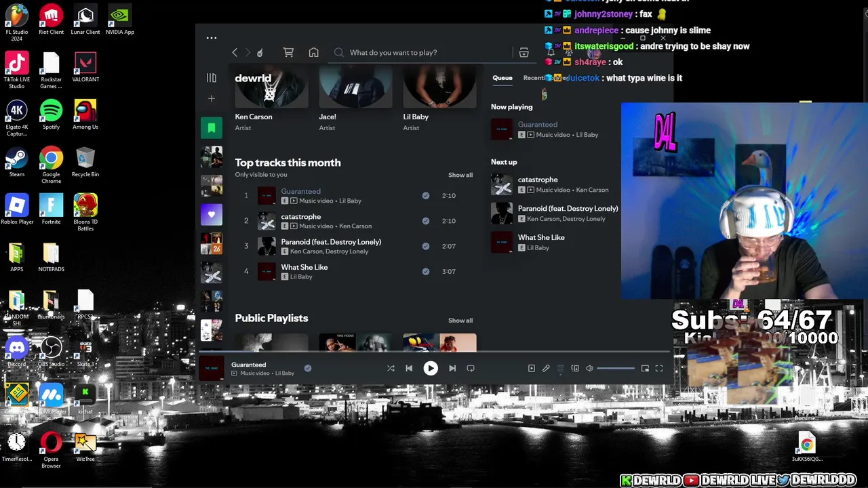Toggle shuffle in player bar
The width and height of the screenshot is (868, 488).
[391, 368]
